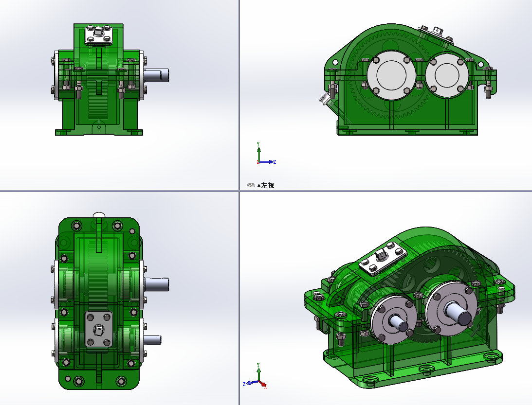Select the inspection cover plate in the upper-left view
Screen dimensions: 532x405
click(98, 35)
